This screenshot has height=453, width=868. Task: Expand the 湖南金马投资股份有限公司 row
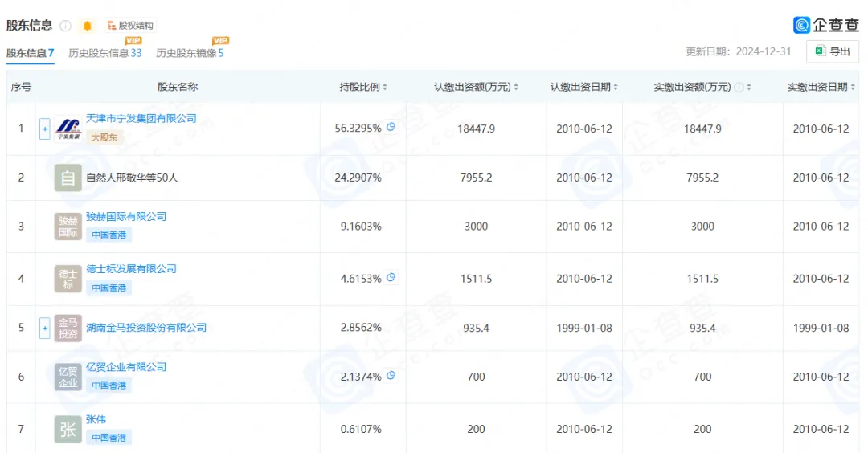45,328
